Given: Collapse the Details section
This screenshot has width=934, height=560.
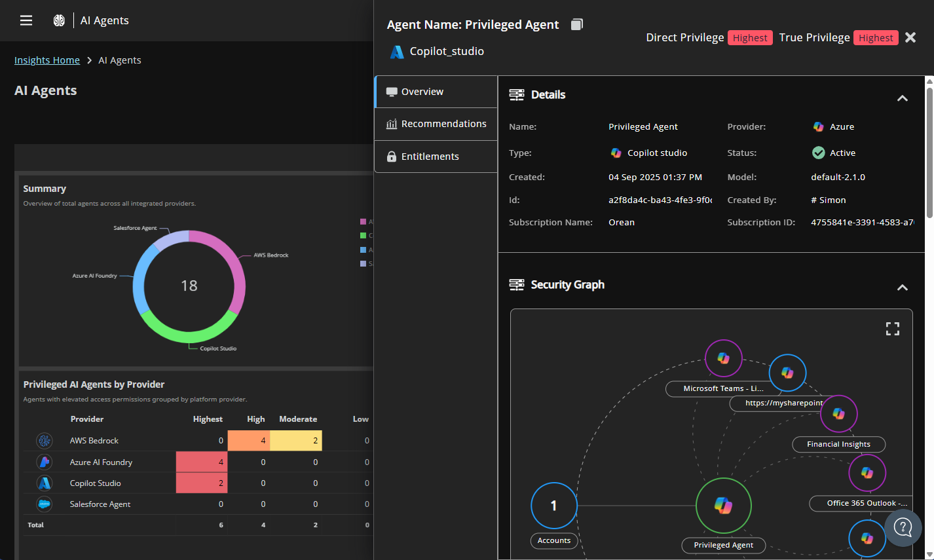Looking at the screenshot, I should pyautogui.click(x=903, y=98).
